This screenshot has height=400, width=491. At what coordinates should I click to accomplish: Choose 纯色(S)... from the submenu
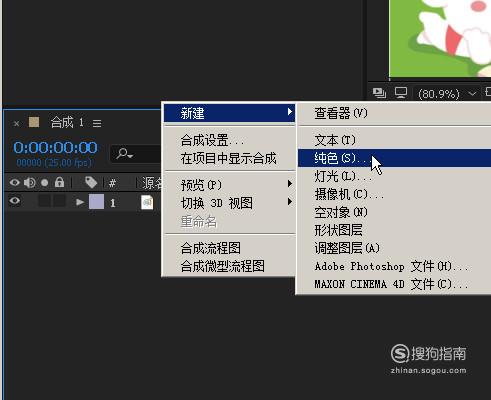point(394,158)
